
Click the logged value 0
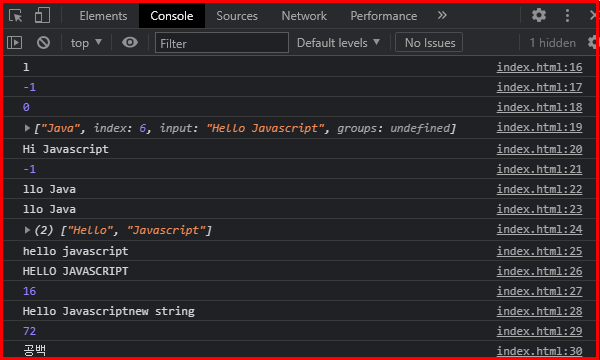pos(26,107)
